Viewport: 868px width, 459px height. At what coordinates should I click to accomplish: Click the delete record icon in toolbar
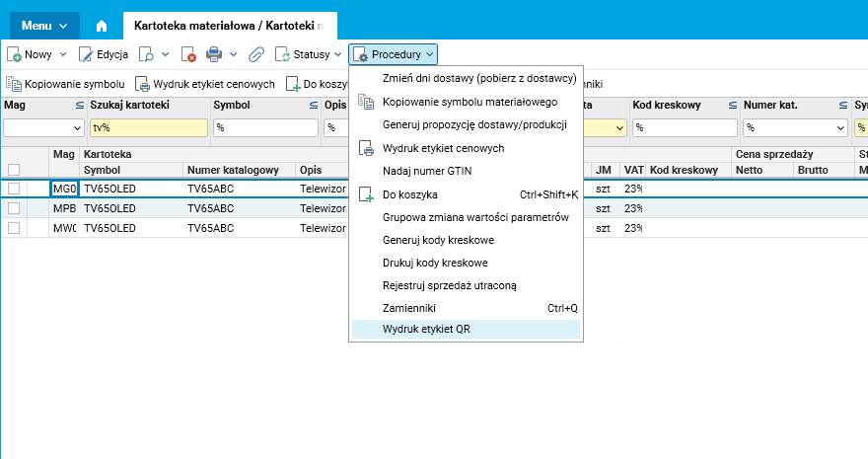click(188, 54)
